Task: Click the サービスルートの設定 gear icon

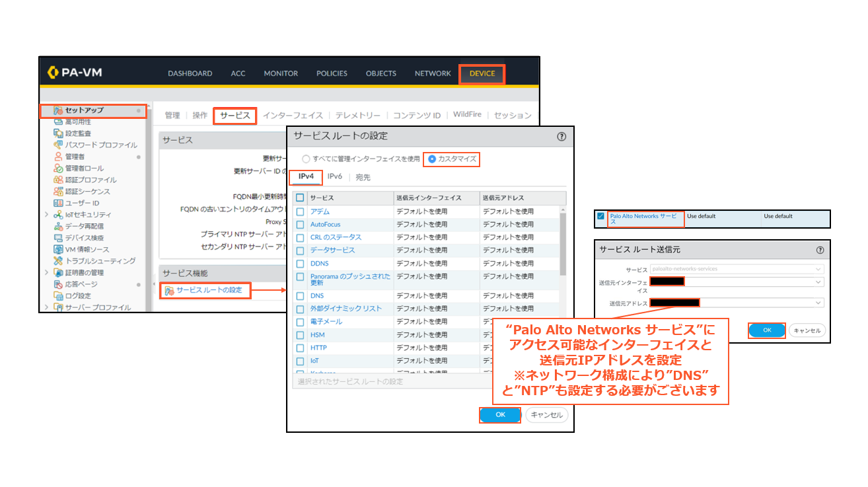Action: [x=169, y=290]
